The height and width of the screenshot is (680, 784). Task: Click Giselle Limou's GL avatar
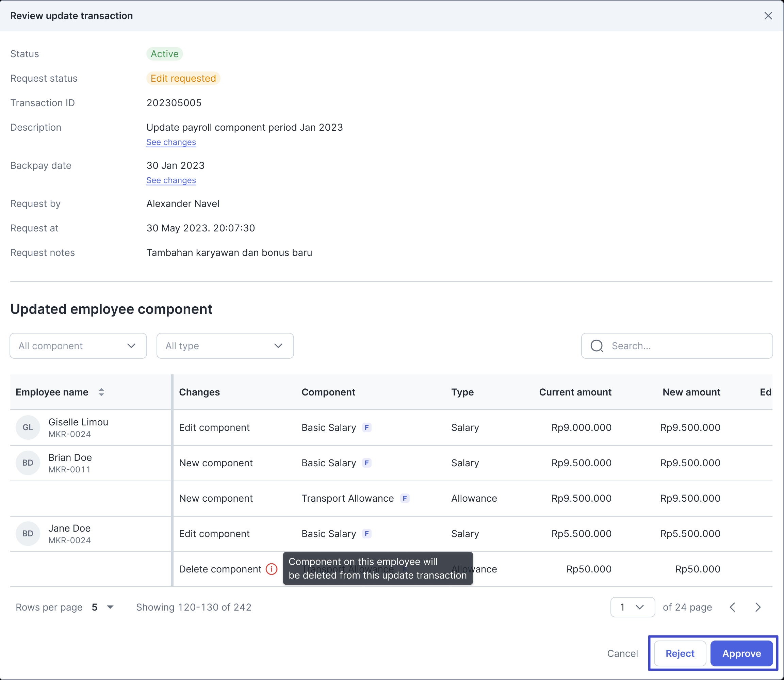tap(28, 427)
